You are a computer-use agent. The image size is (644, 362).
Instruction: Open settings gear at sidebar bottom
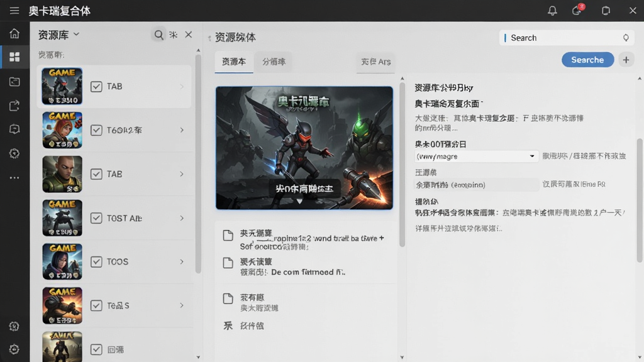click(x=14, y=349)
